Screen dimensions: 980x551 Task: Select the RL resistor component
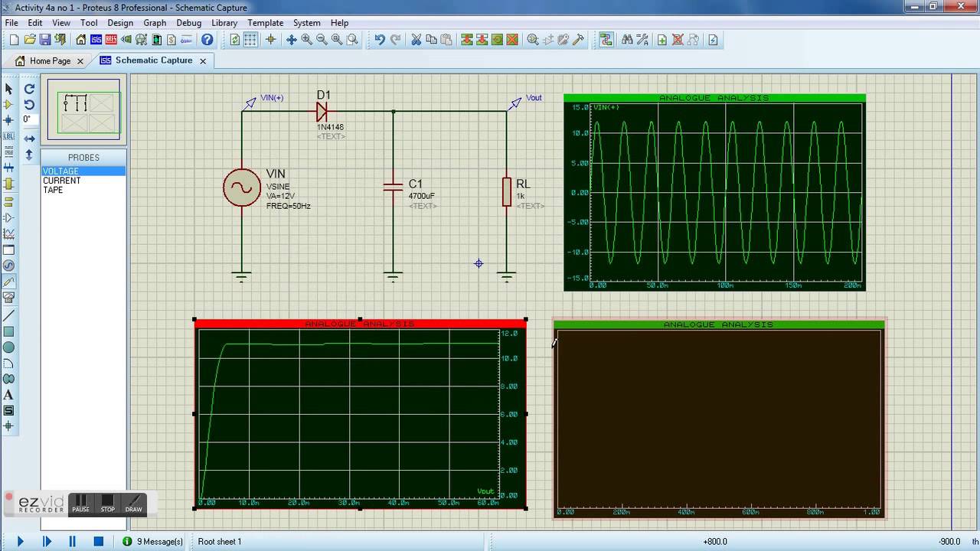pos(507,191)
